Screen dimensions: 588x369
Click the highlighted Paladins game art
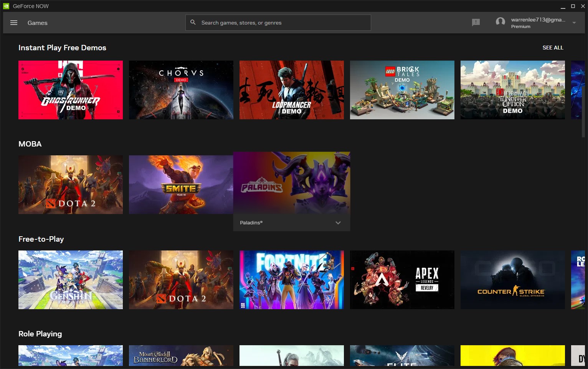coord(292,183)
